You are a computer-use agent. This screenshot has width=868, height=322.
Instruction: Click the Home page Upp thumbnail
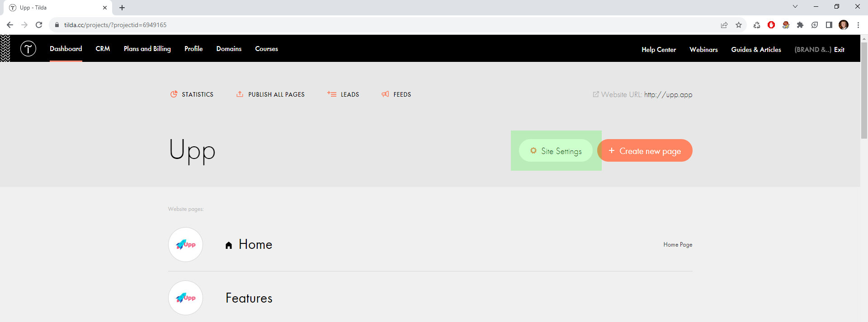point(185,244)
